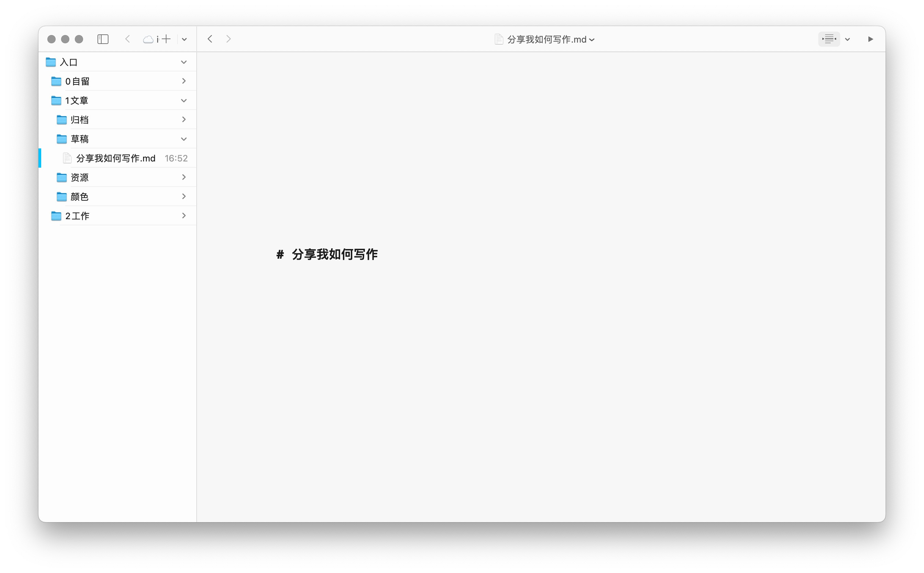
Task: Select the 草稿 folder
Action: pos(117,139)
